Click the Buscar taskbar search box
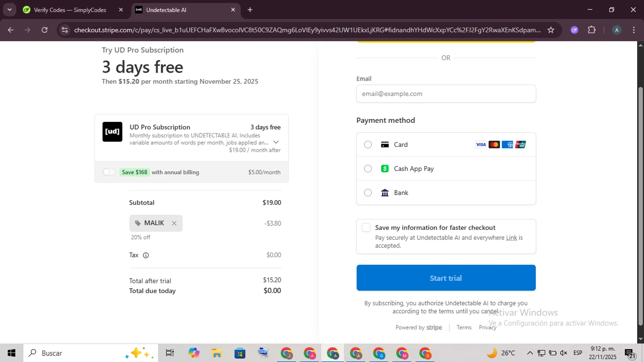Screen dimensions: 644x362 pos(91,353)
